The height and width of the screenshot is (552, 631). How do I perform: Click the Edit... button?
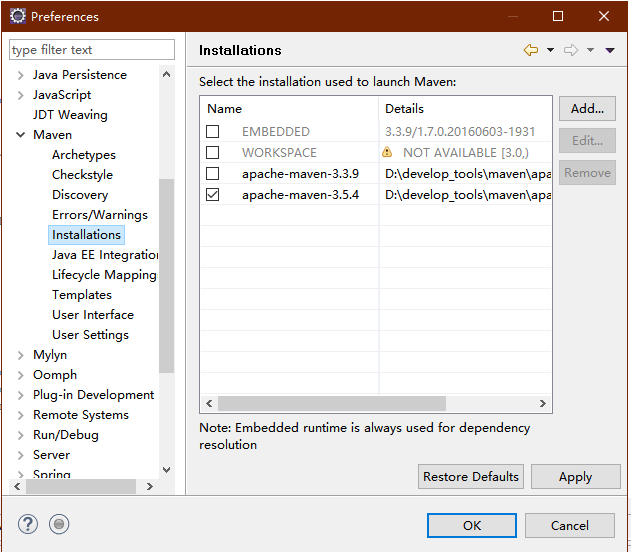tap(587, 140)
